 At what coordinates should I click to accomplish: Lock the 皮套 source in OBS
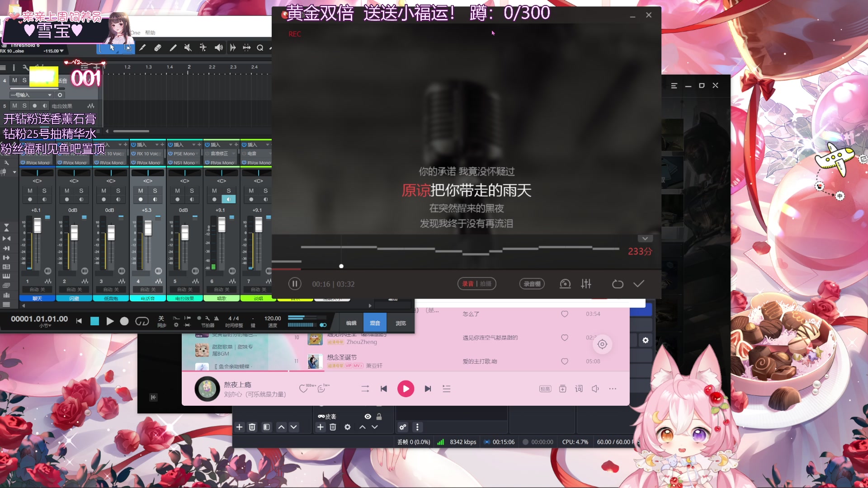[x=379, y=417]
